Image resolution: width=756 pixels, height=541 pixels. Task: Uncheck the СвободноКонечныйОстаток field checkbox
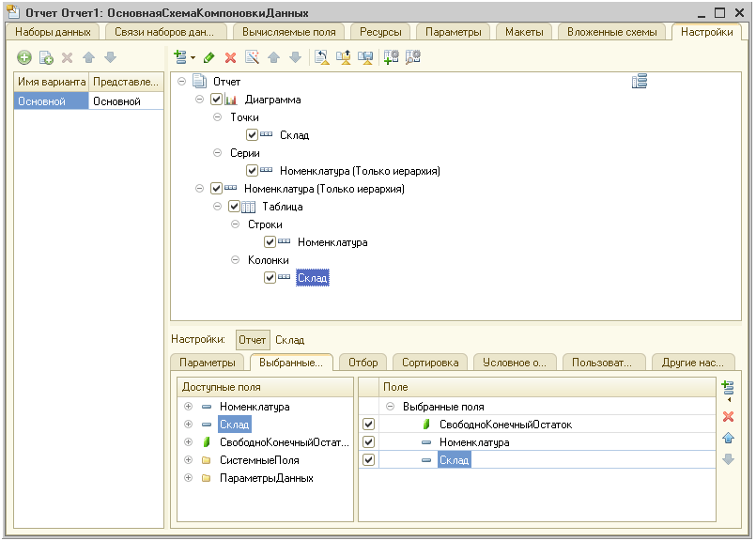(368, 425)
